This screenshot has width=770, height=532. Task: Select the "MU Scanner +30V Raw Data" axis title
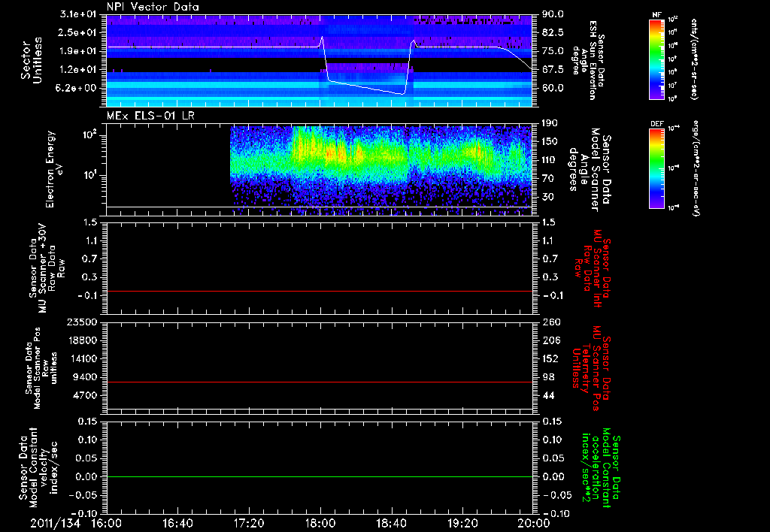47,268
